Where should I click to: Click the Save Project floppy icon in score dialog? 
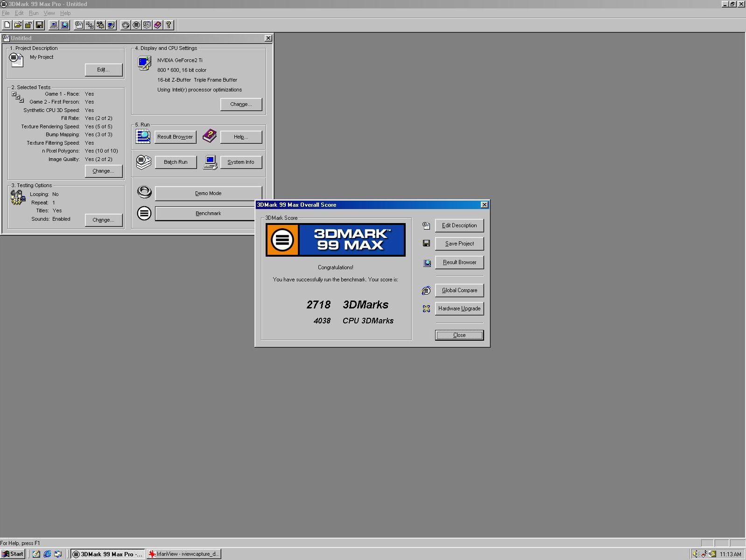426,243
